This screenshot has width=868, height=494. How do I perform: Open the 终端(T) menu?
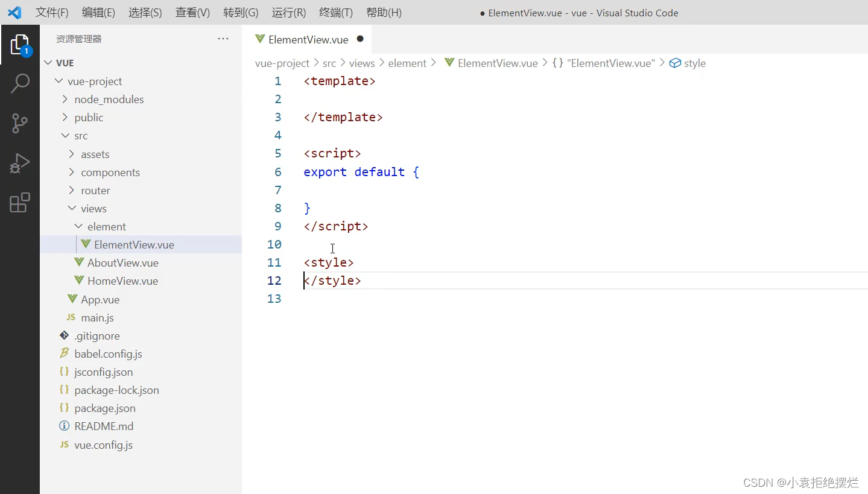coord(336,13)
